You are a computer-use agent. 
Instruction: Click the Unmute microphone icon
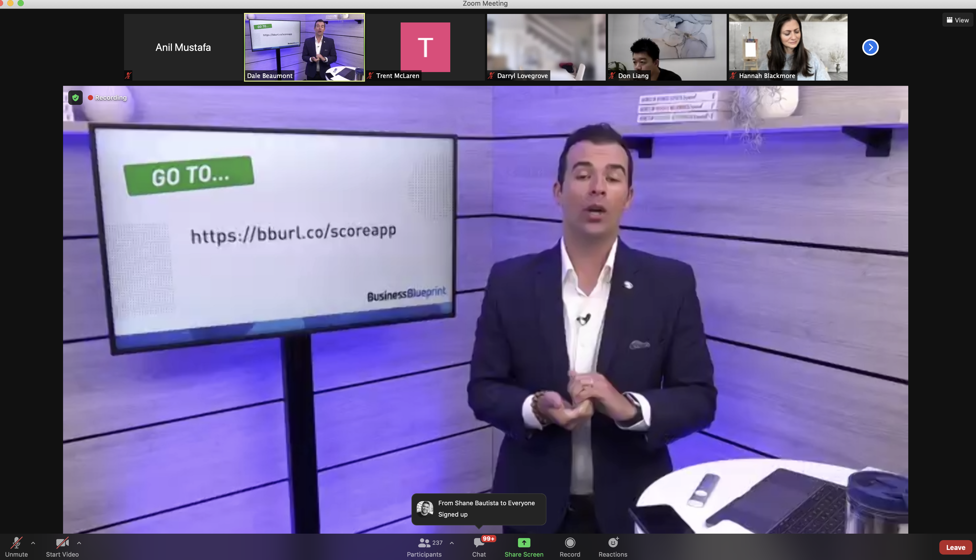16,543
